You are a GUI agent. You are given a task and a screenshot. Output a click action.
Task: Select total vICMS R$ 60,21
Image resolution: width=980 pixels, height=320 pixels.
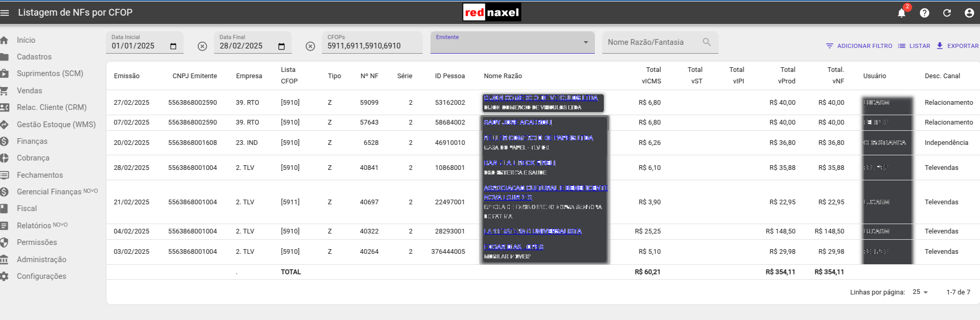[648, 272]
